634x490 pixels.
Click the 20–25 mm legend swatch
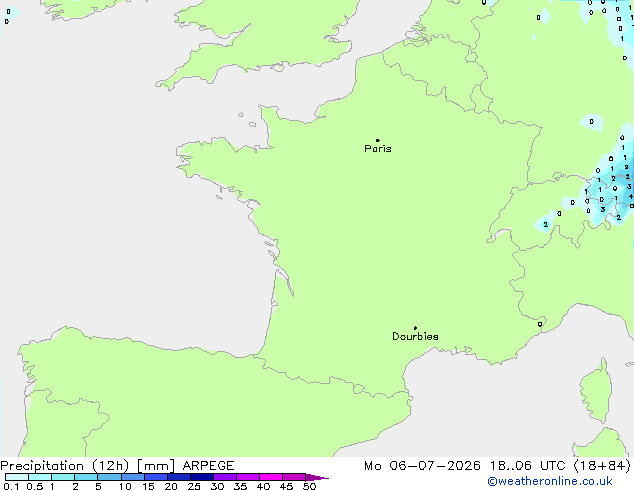tap(179, 477)
